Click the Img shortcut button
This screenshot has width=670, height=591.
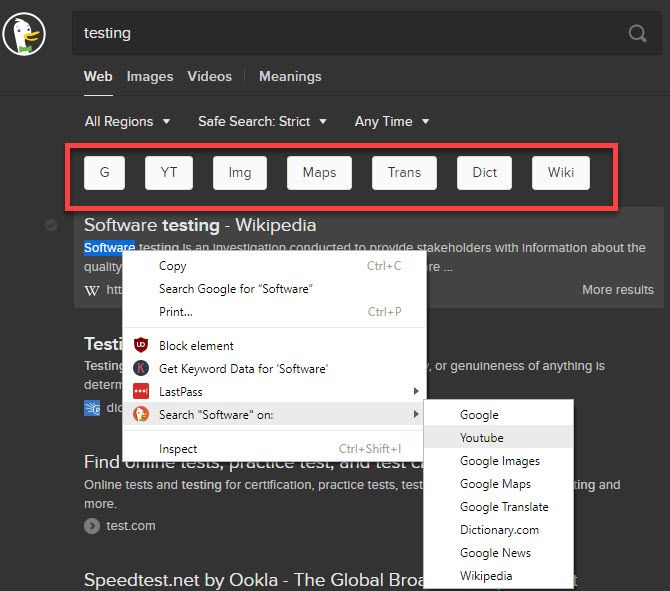coord(240,173)
